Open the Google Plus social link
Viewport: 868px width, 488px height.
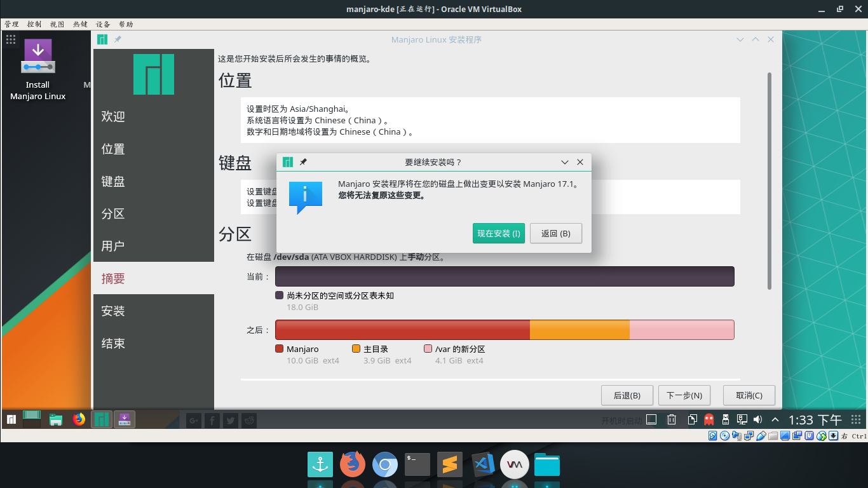[x=194, y=420]
